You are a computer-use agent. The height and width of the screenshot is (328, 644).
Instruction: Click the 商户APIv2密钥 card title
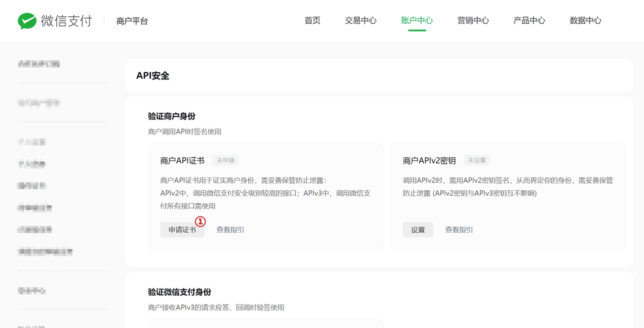(x=430, y=161)
